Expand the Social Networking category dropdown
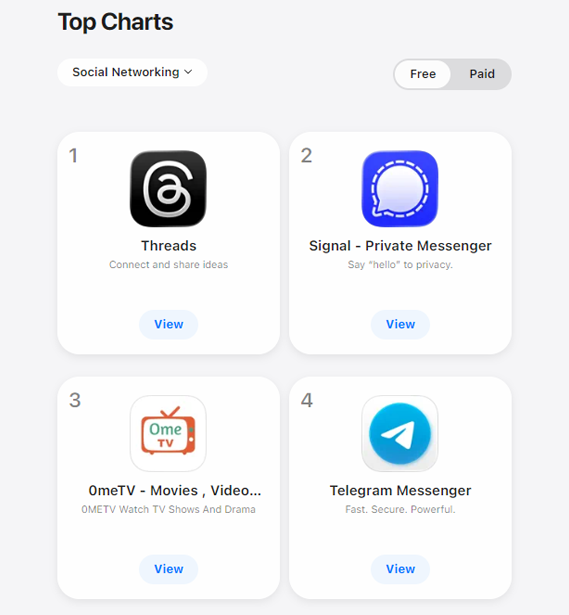 click(x=132, y=72)
